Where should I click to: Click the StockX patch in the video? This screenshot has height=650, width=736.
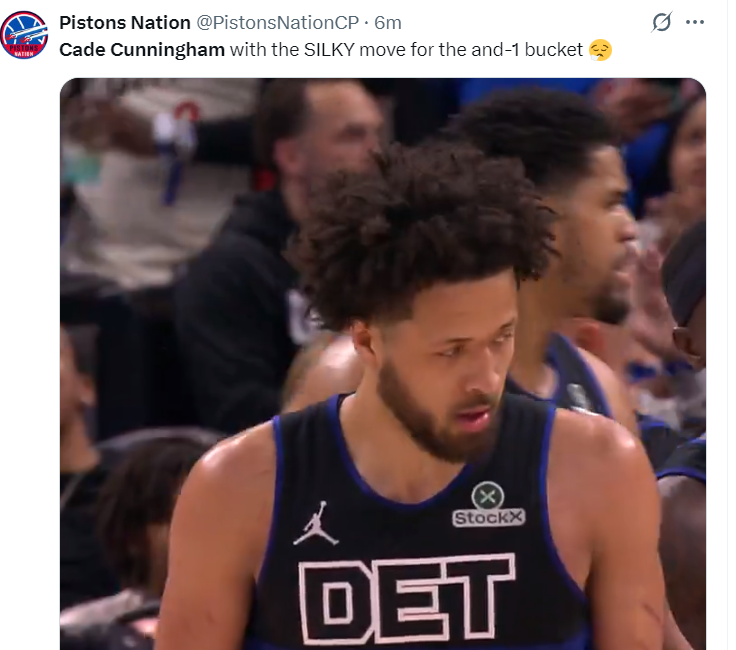point(488,517)
